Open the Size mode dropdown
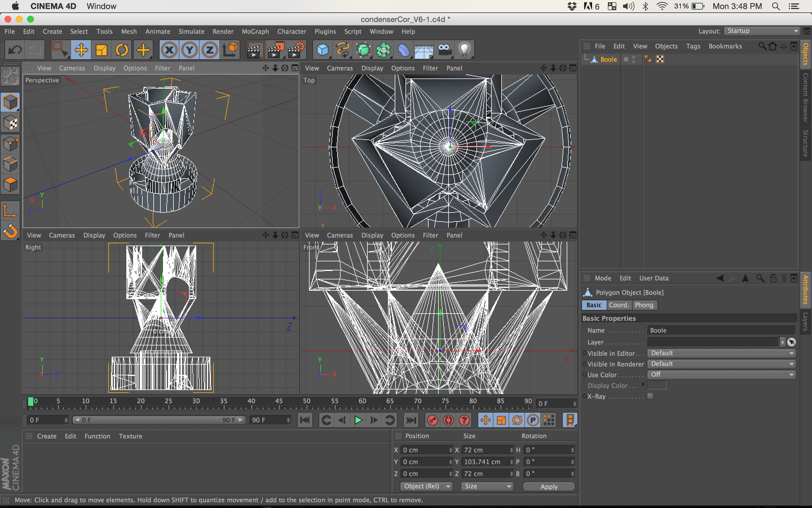This screenshot has width=812, height=508. [x=487, y=486]
